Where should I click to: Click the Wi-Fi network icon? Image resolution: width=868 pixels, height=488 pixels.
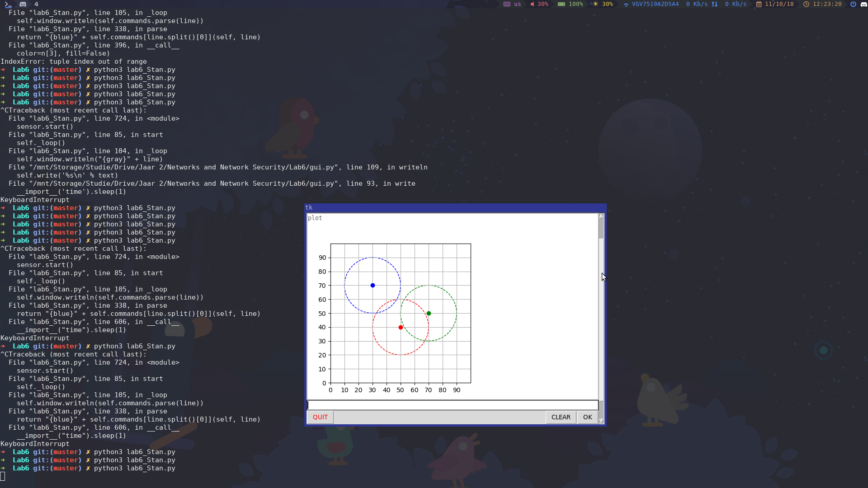pos(626,5)
